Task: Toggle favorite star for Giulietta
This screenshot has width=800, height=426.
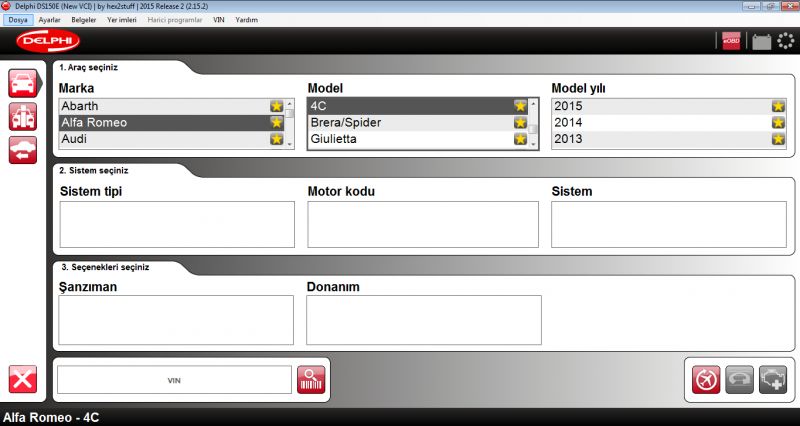Action: 520,139
